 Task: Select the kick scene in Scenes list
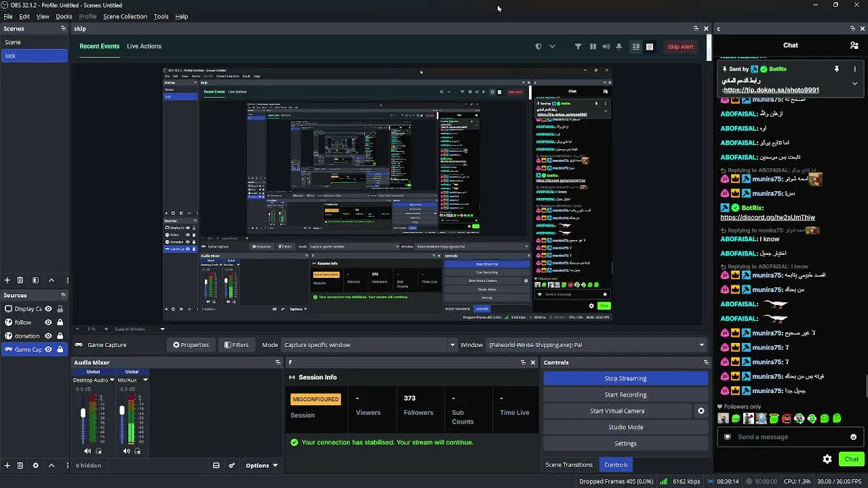(34, 56)
